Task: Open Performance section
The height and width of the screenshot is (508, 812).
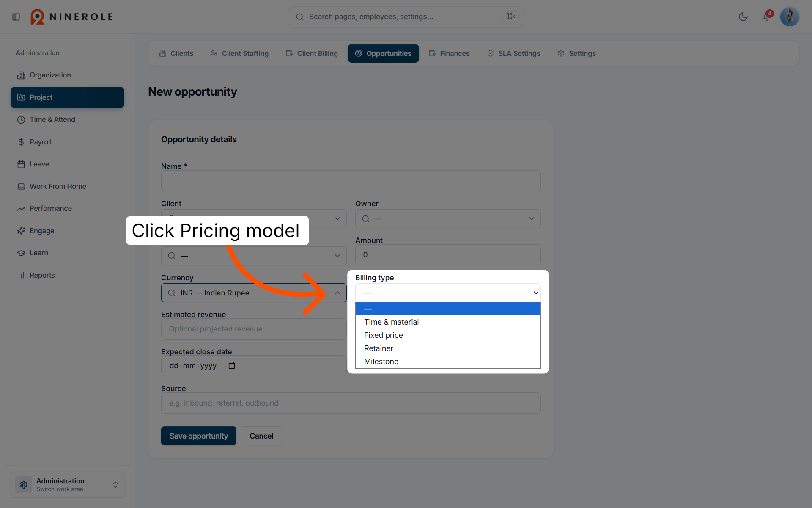Action: [x=67, y=208]
